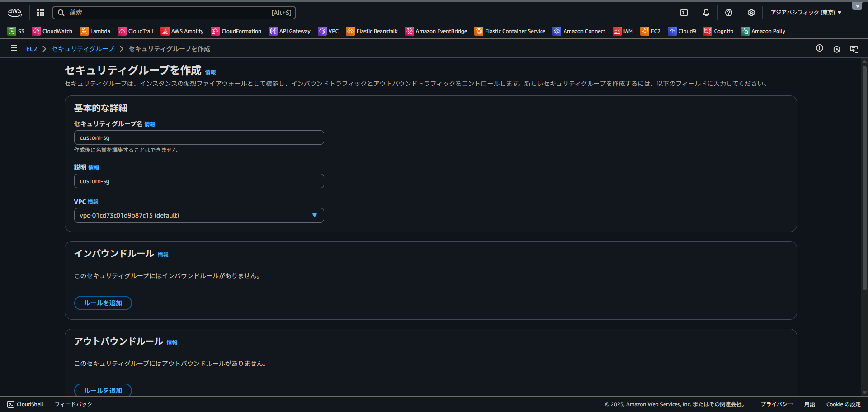Open 情報 link beside インバウンドルール heading
Viewport: 868px width, 412px height.
coord(163,255)
